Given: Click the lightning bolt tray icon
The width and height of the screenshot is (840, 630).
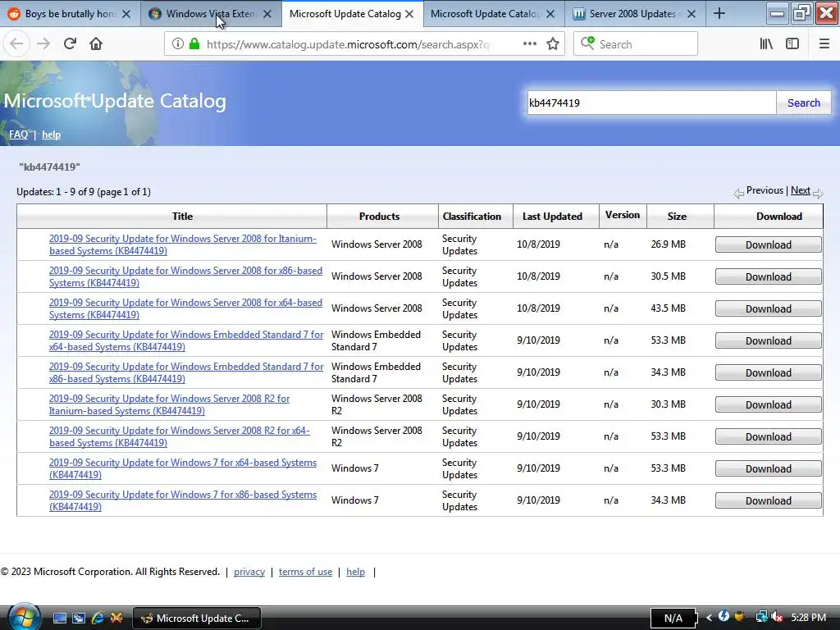Looking at the screenshot, I should [724, 617].
